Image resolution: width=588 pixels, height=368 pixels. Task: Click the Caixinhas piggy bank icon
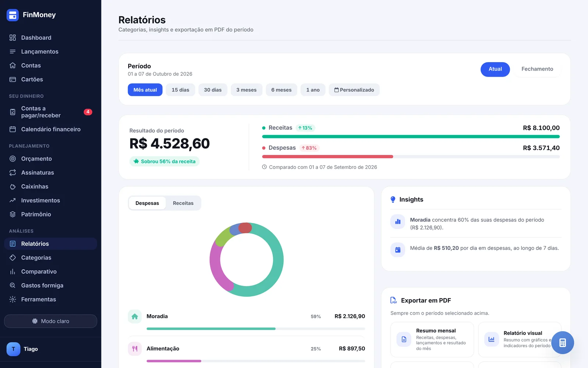[12, 187]
